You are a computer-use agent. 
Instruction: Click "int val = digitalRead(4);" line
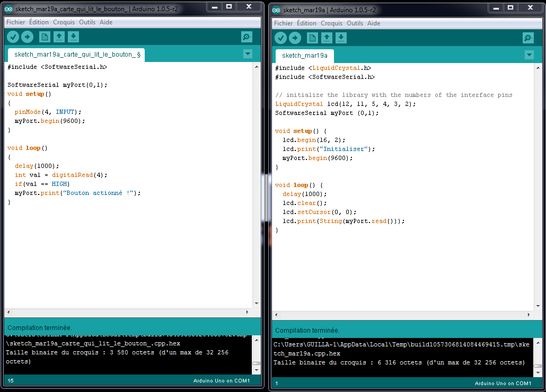pos(61,175)
